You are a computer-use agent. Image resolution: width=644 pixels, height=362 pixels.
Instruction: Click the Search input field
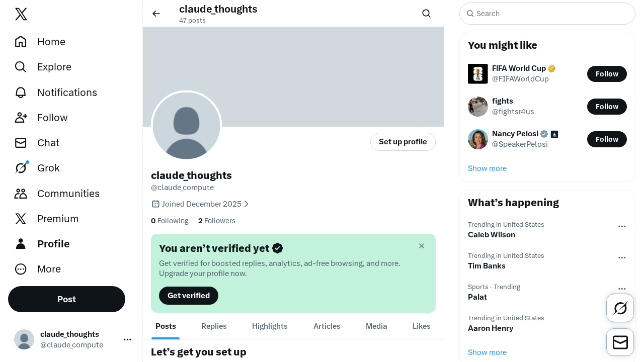[547, 14]
